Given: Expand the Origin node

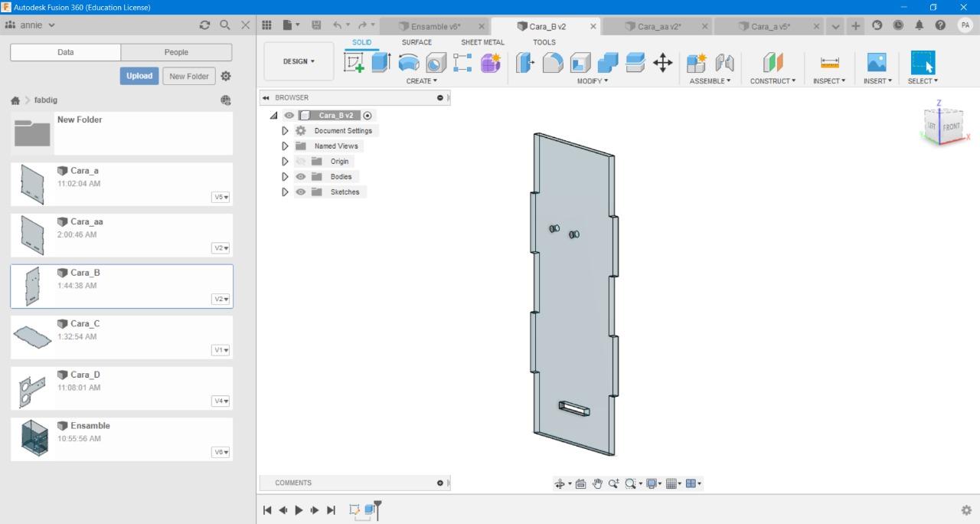Looking at the screenshot, I should [x=285, y=162].
